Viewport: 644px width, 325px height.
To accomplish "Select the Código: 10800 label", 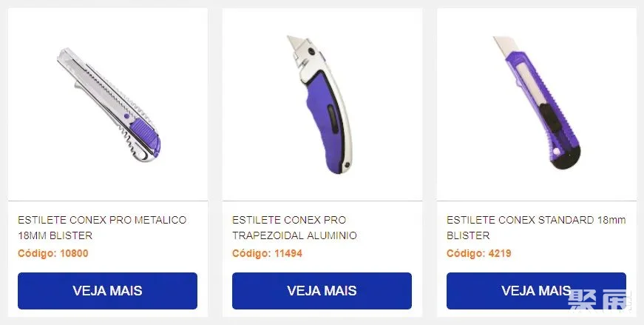I will coord(53,253).
